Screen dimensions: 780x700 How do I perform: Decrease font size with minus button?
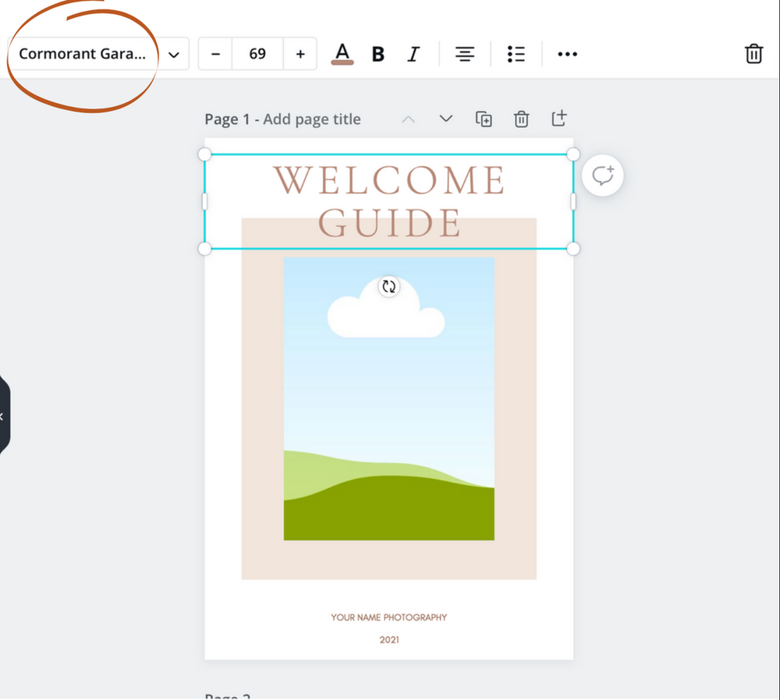(214, 54)
